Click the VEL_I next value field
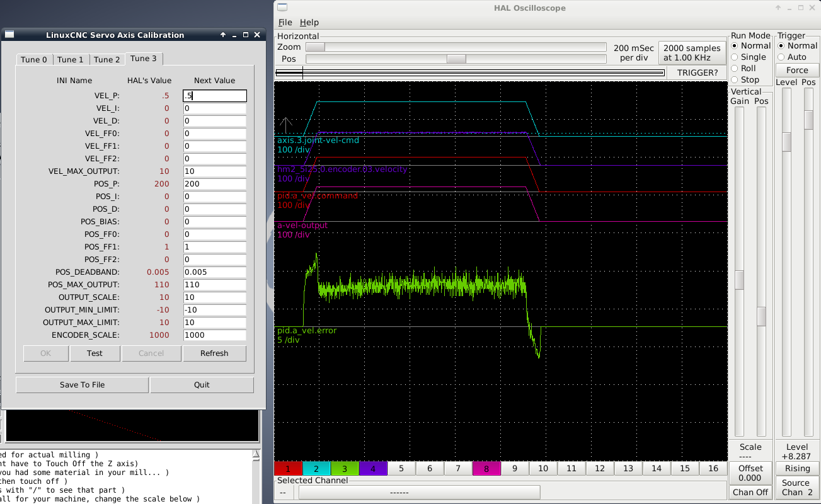 point(214,108)
